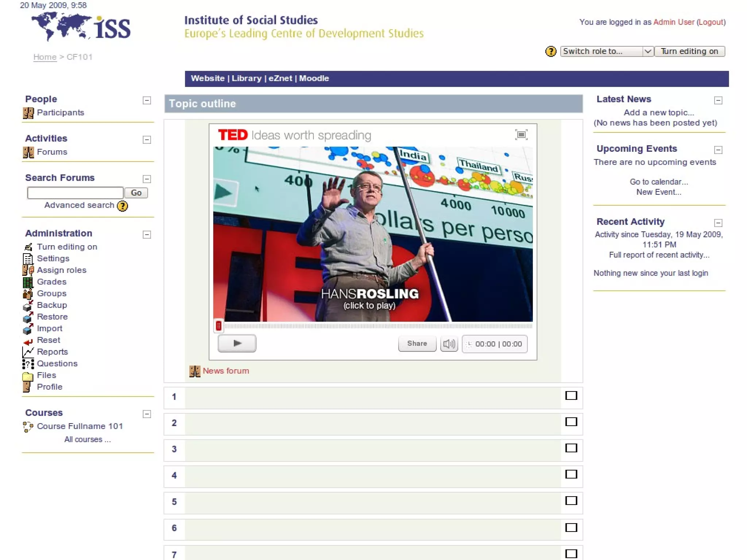
Task: Collapse the People block
Action: [x=147, y=101]
